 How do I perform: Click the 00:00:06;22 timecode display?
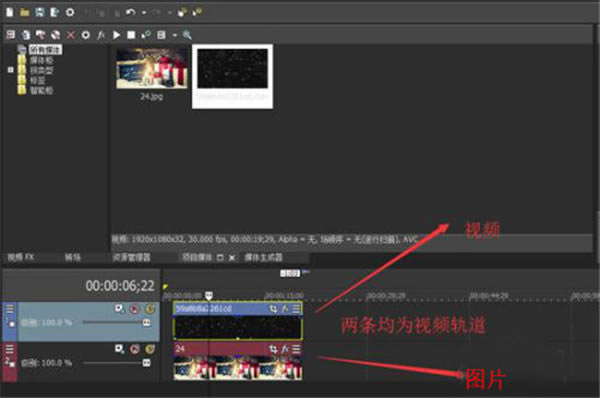pos(120,286)
